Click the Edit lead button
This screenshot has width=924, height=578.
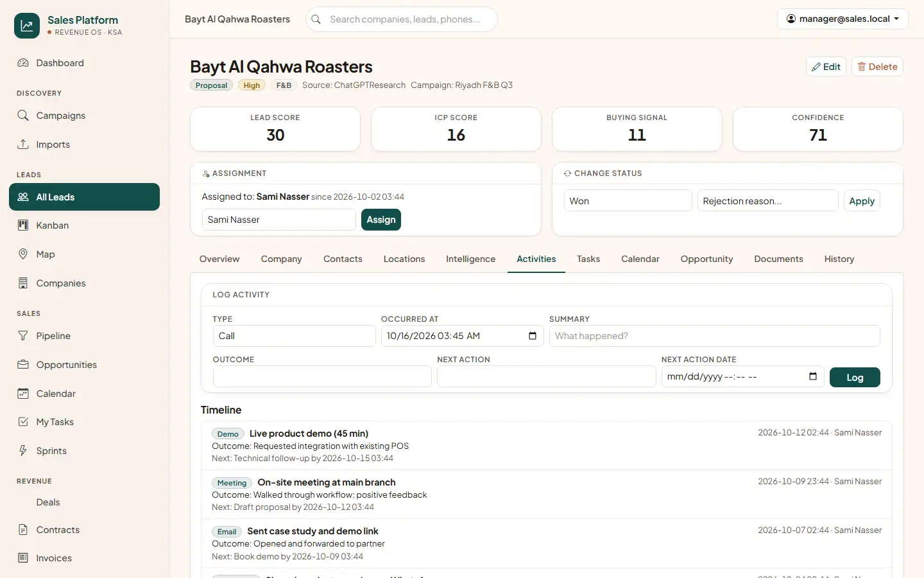tap(826, 67)
